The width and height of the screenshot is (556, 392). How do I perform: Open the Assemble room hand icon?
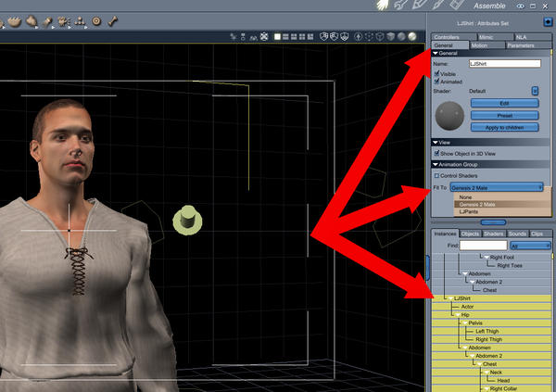point(384,5)
